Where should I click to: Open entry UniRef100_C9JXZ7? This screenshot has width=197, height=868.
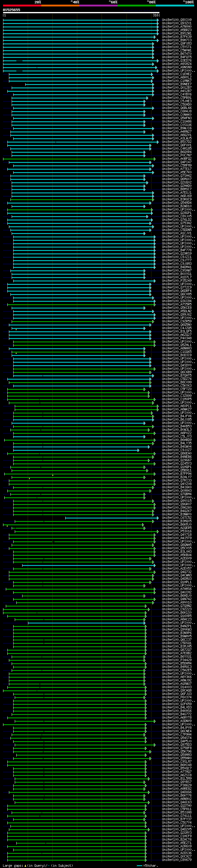pos(177,450)
